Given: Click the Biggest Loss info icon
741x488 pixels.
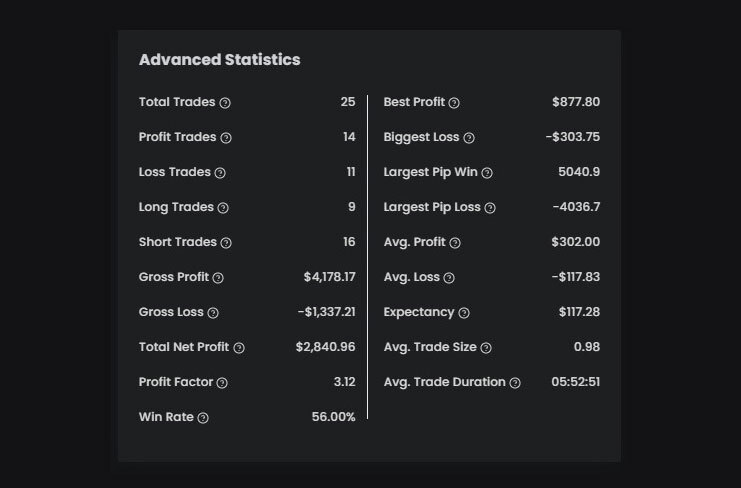Looking at the screenshot, I should pyautogui.click(x=469, y=138).
